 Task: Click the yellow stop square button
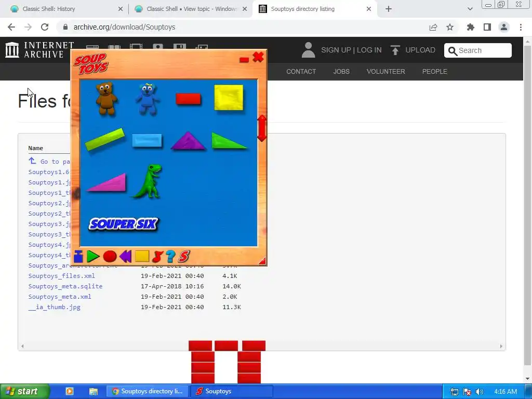click(x=142, y=256)
